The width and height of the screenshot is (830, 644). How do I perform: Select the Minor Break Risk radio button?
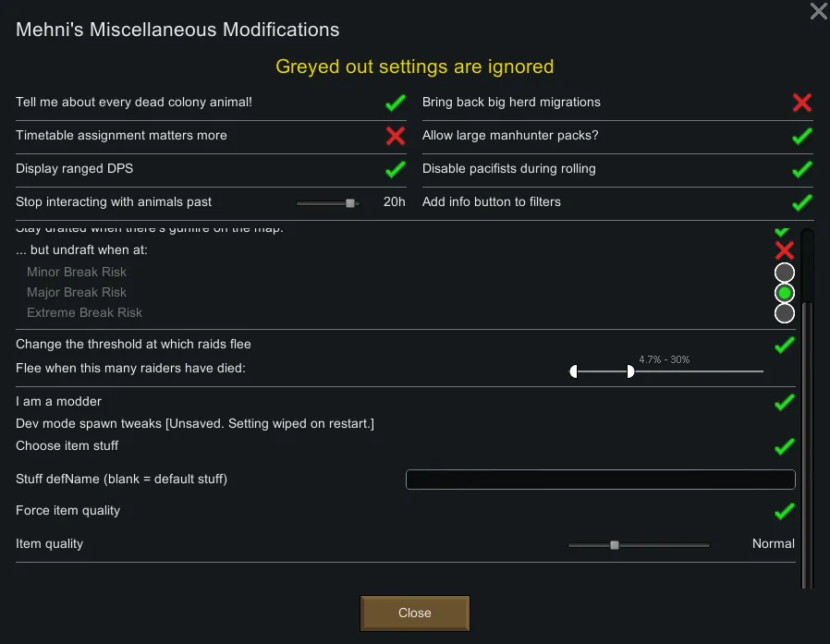pyautogui.click(x=785, y=273)
